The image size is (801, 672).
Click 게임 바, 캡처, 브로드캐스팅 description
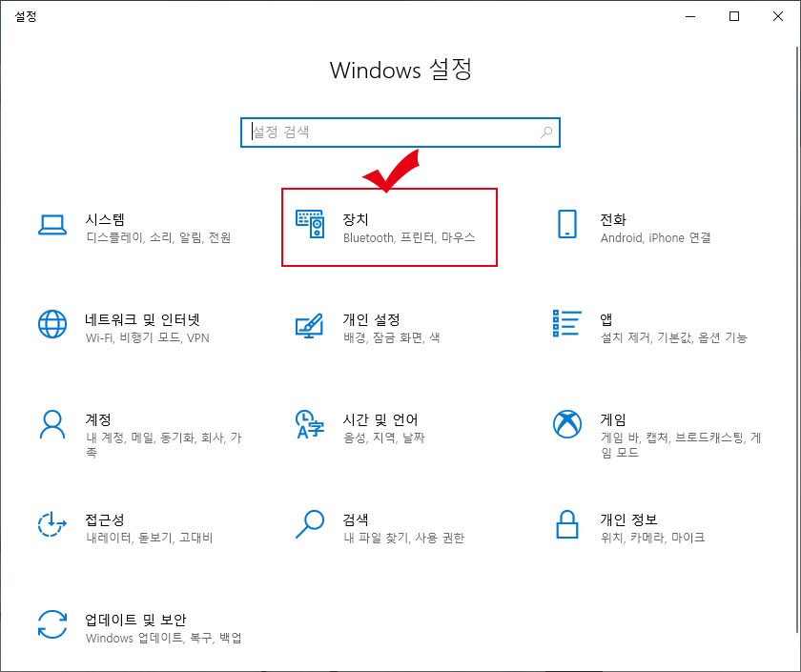tap(681, 445)
